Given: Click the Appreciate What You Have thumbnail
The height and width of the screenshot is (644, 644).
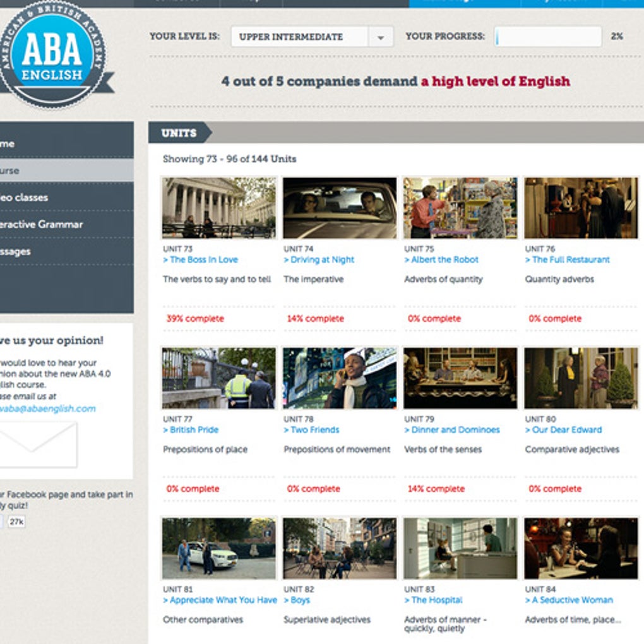Looking at the screenshot, I should 219,548.
